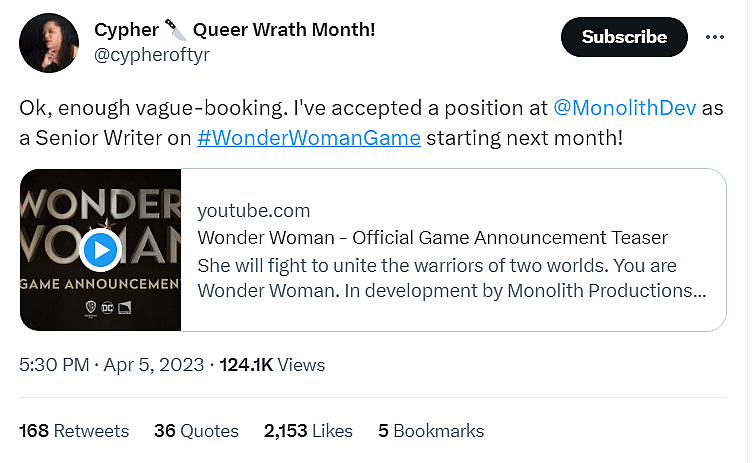The height and width of the screenshot is (463, 754).
Task: Click the 5 Bookmarks count
Action: 431,431
